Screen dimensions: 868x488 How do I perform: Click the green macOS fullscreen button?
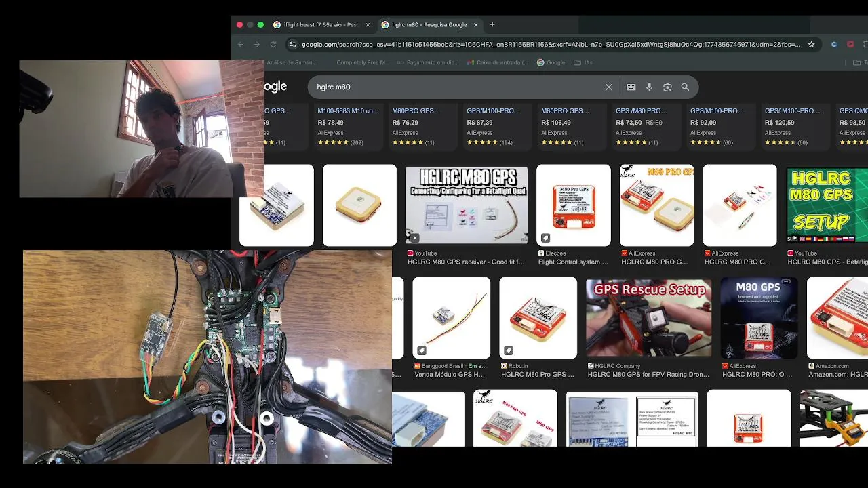coord(260,24)
